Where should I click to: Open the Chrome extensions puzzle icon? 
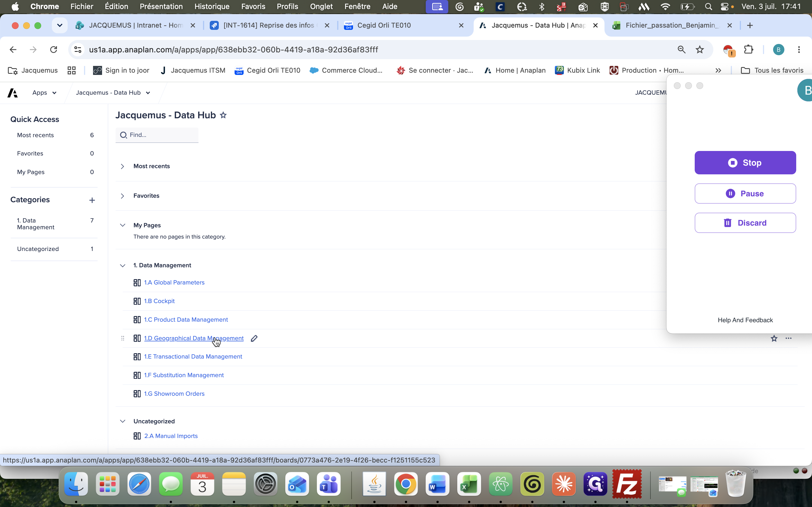(x=749, y=50)
